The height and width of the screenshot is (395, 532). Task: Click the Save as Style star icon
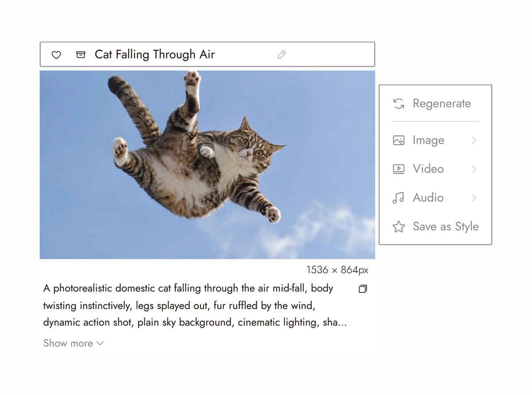[x=399, y=227]
